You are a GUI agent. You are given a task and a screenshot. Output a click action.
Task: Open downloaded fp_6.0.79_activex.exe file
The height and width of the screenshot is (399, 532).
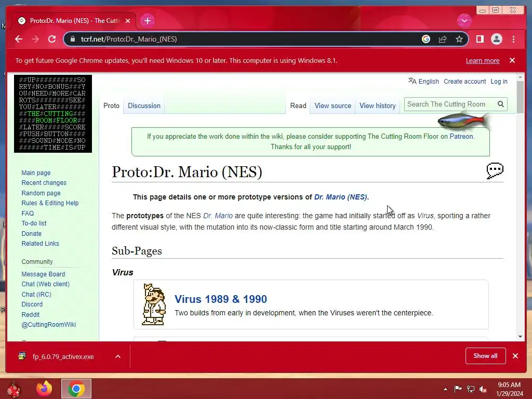pos(63,356)
